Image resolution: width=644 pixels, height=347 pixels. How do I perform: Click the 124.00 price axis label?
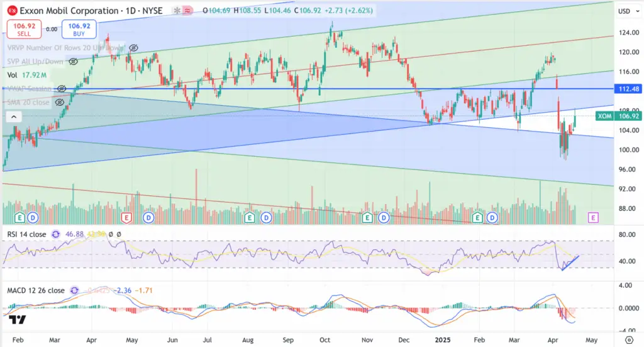629,33
